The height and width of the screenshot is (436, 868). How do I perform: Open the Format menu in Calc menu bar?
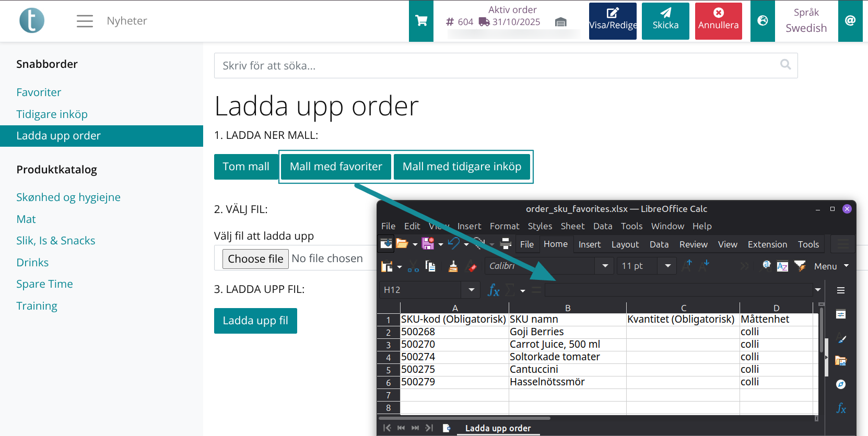pos(505,226)
